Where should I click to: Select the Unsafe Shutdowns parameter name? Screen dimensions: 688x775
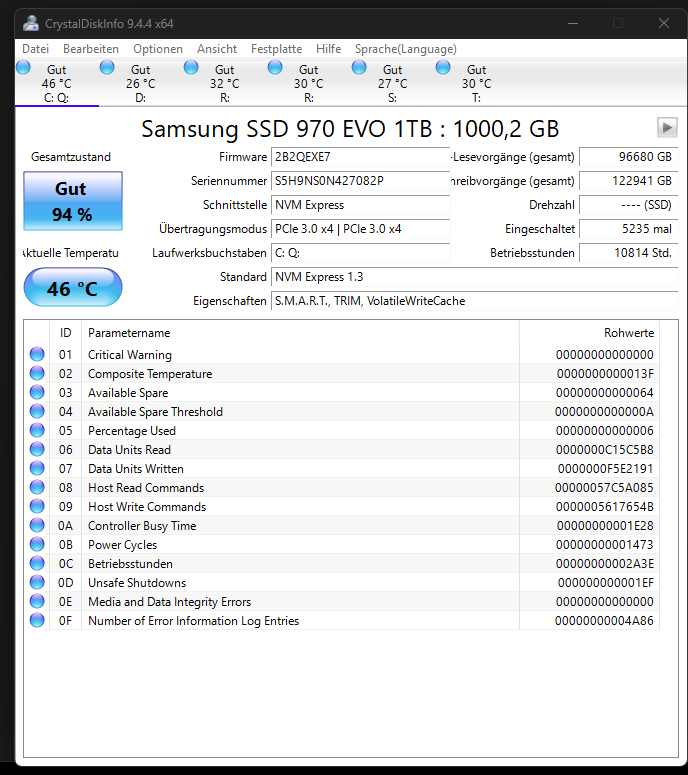point(137,583)
